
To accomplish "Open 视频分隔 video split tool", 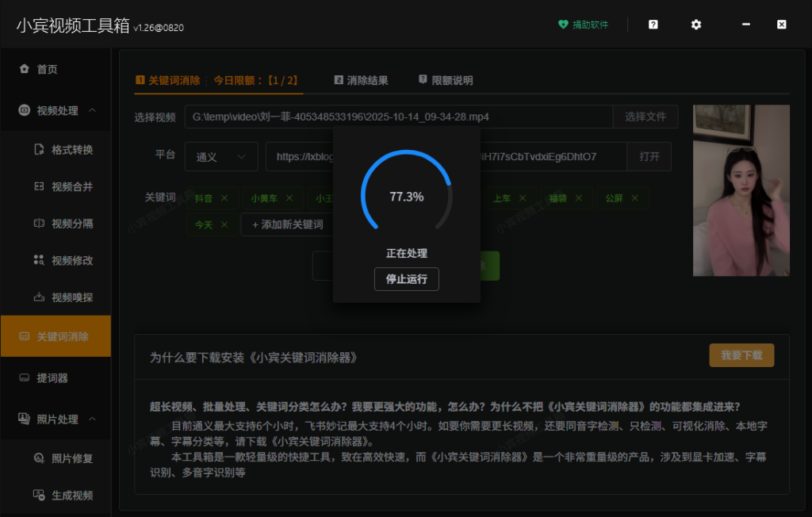I will pyautogui.click(x=71, y=224).
